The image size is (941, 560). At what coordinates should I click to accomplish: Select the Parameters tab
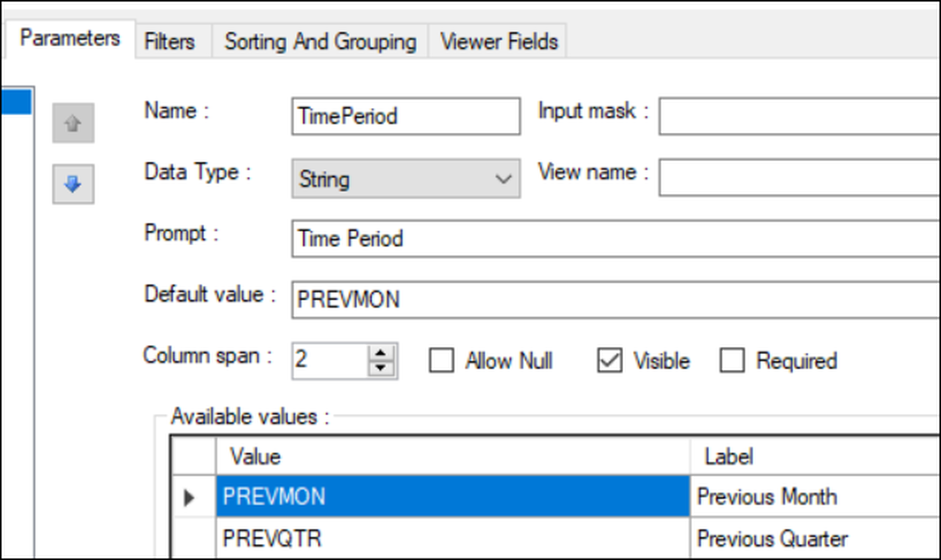pyautogui.click(x=70, y=38)
